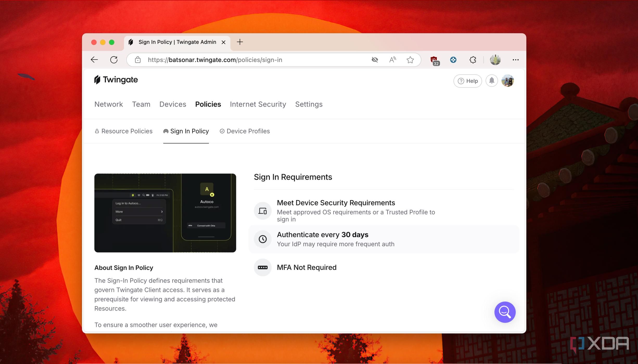Image resolution: width=638 pixels, height=364 pixels.
Task: Click the MFA password dots icon
Action: [263, 267]
